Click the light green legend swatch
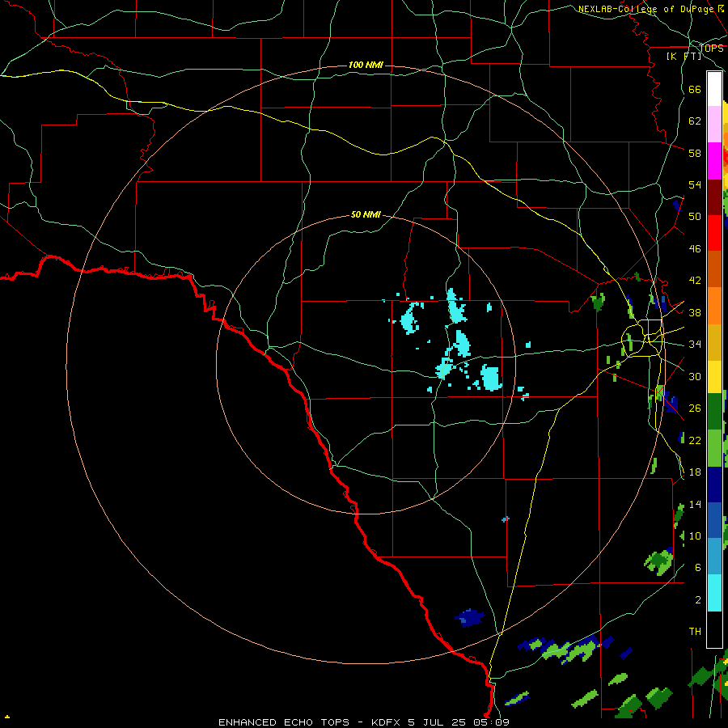728x728 pixels. 714,448
